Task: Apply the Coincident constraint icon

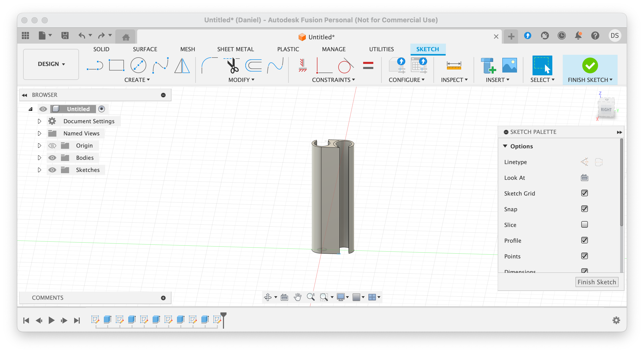Action: click(324, 65)
